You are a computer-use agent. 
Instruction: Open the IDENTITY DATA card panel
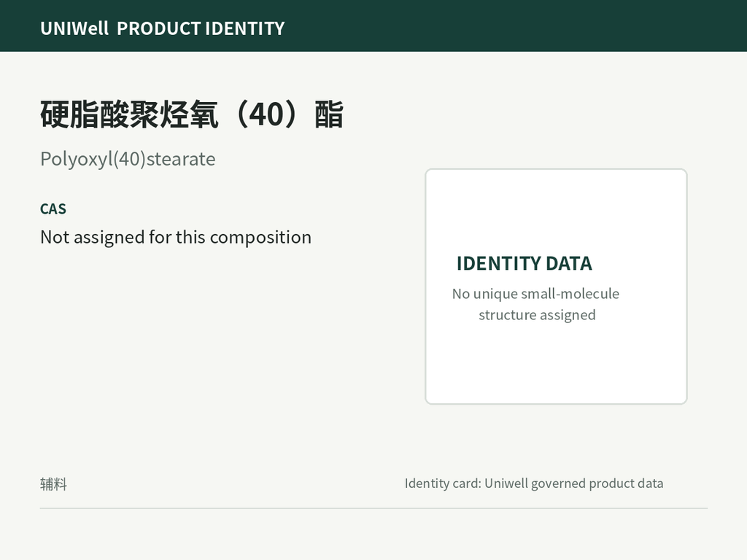[556, 286]
